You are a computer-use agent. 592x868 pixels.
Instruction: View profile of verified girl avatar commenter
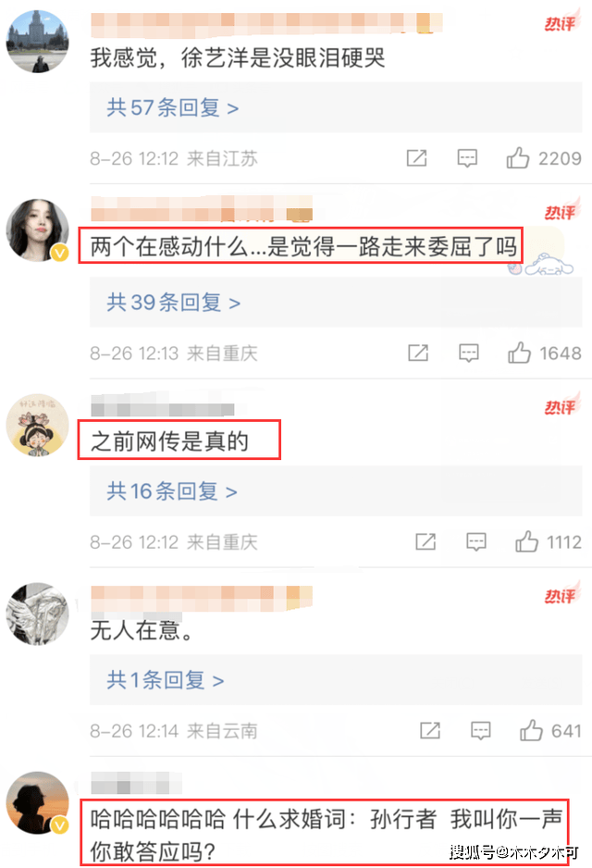tap(37, 229)
